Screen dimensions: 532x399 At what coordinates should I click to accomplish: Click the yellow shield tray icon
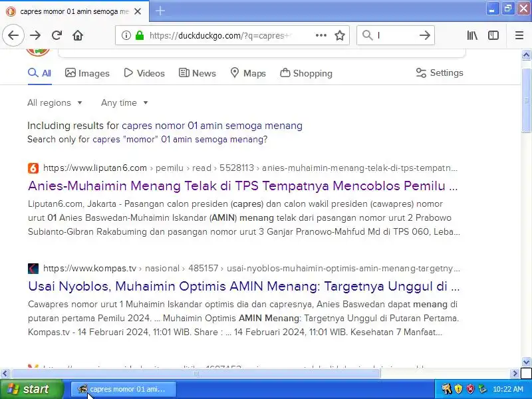(458, 389)
